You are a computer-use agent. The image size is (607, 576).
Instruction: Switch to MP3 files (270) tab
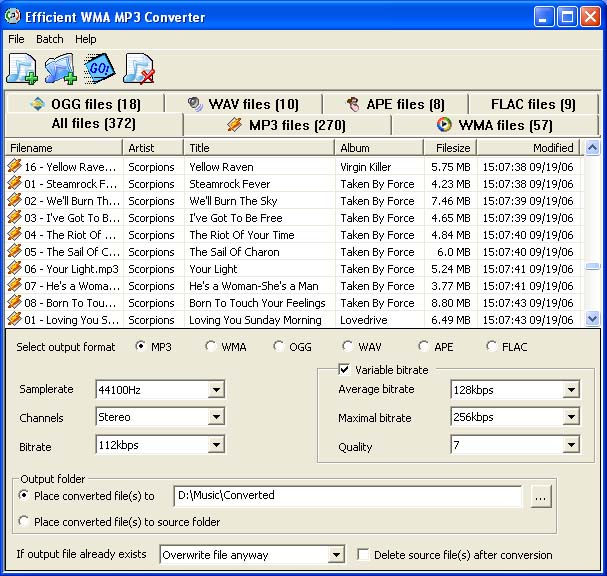(287, 125)
